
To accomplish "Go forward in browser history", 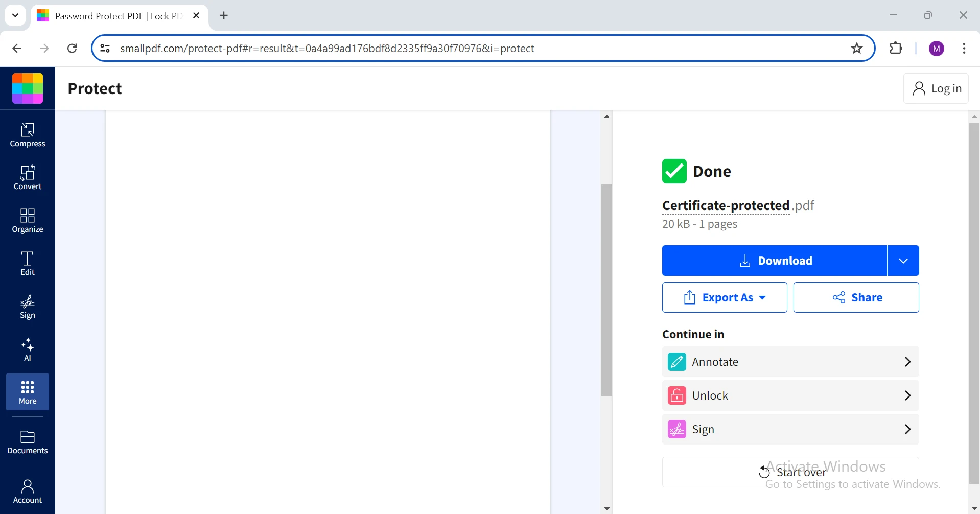I will click(x=44, y=49).
